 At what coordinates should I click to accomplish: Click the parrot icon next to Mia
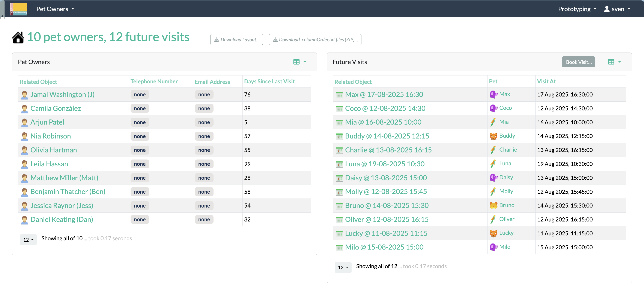pos(493,122)
